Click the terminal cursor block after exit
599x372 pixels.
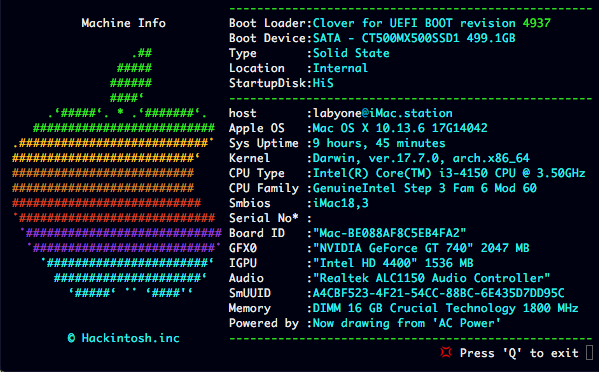(589, 353)
